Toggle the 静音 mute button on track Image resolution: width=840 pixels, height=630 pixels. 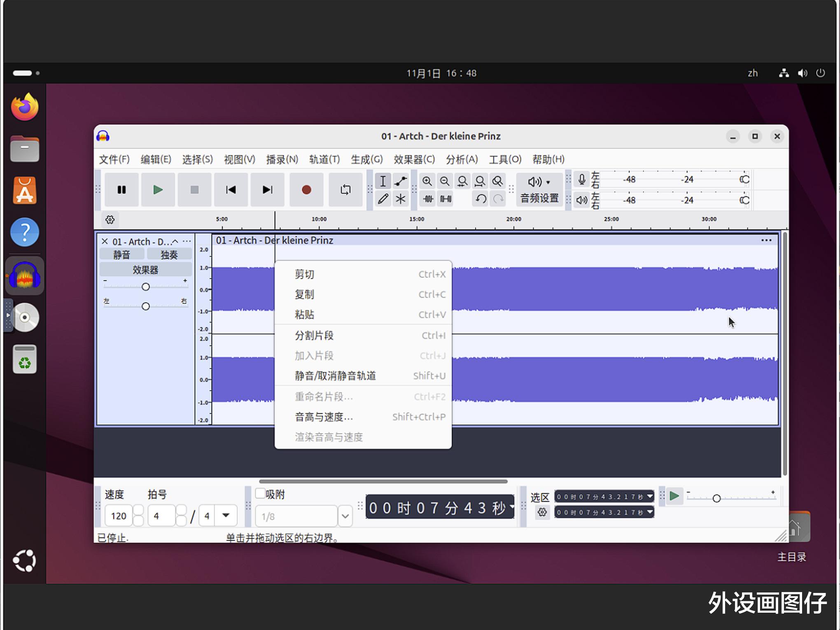121,254
